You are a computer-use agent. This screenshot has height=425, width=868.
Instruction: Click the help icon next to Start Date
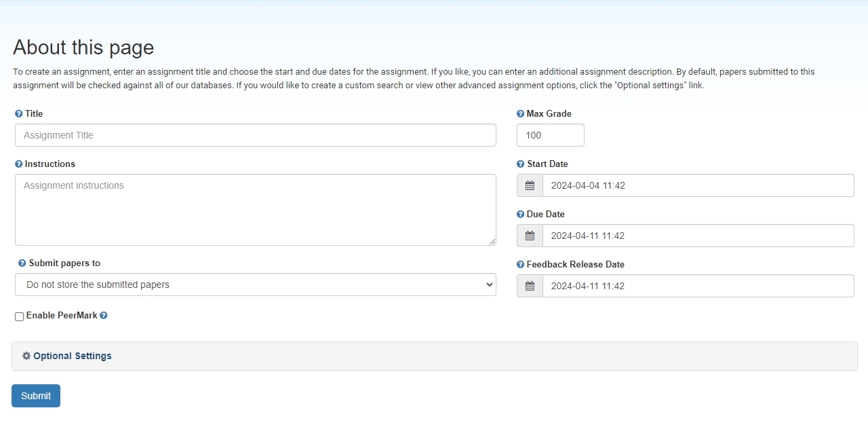click(x=521, y=164)
